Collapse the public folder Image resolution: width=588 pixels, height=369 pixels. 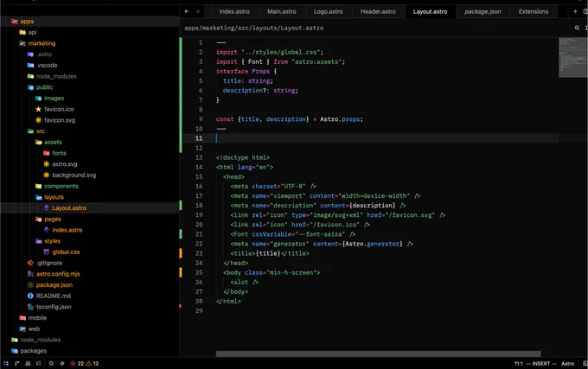[40, 87]
